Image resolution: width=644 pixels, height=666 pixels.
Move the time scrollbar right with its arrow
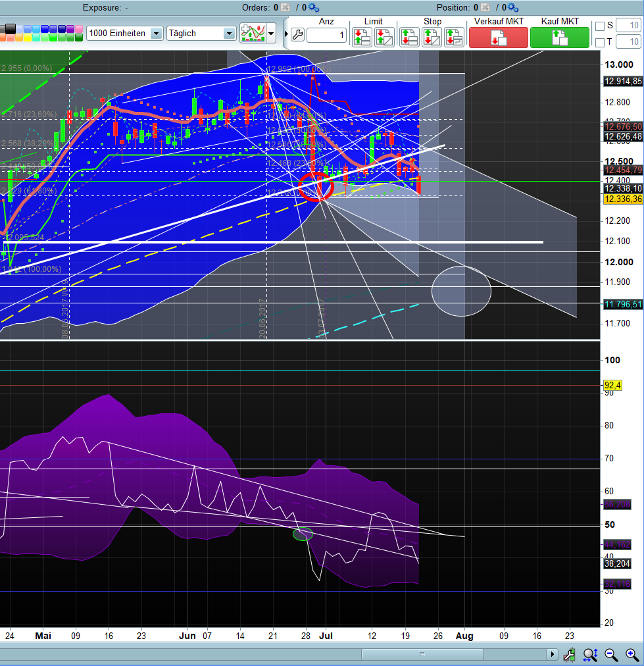click(552, 654)
